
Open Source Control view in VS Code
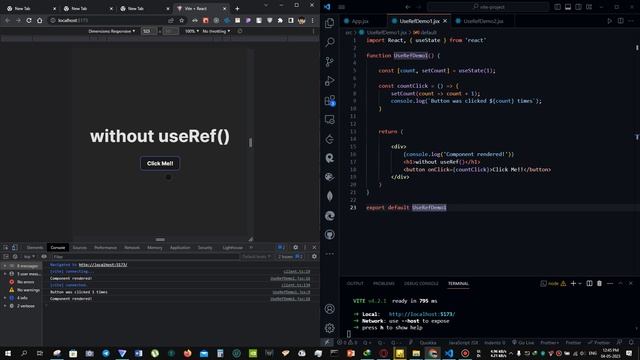point(330,61)
